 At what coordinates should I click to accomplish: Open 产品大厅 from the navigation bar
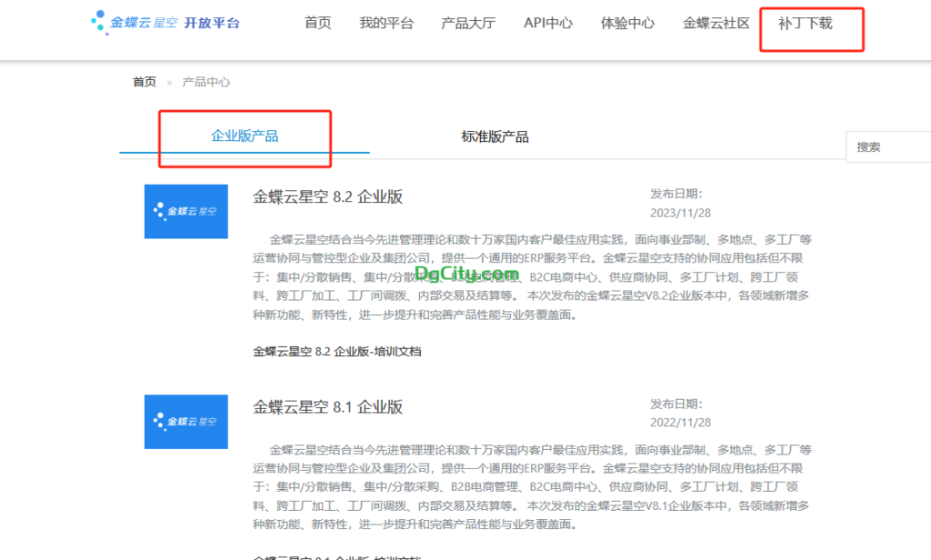click(468, 24)
